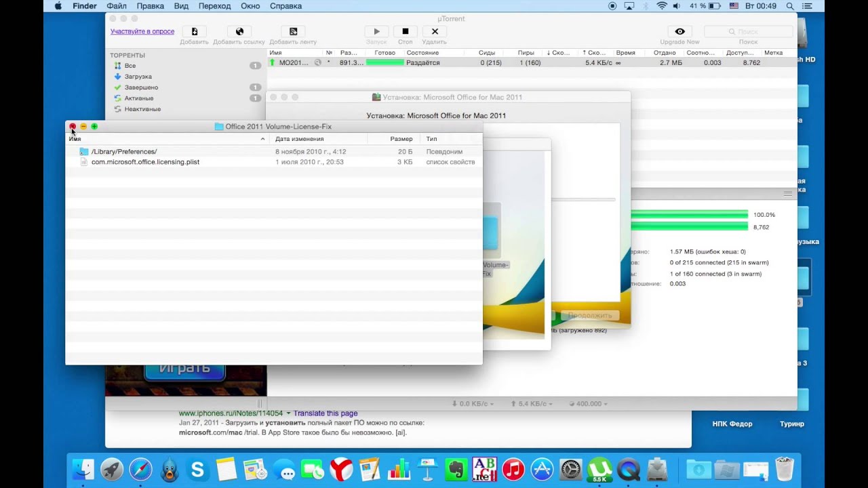Open the www.iphones.ru/iNotes/114054 result link
868x488 pixels.
231,413
